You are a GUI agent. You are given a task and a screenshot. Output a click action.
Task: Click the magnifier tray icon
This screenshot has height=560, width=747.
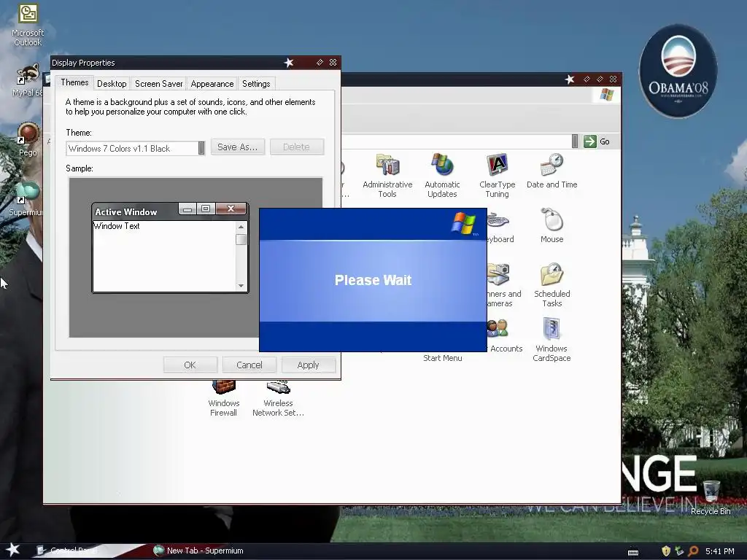pos(694,551)
